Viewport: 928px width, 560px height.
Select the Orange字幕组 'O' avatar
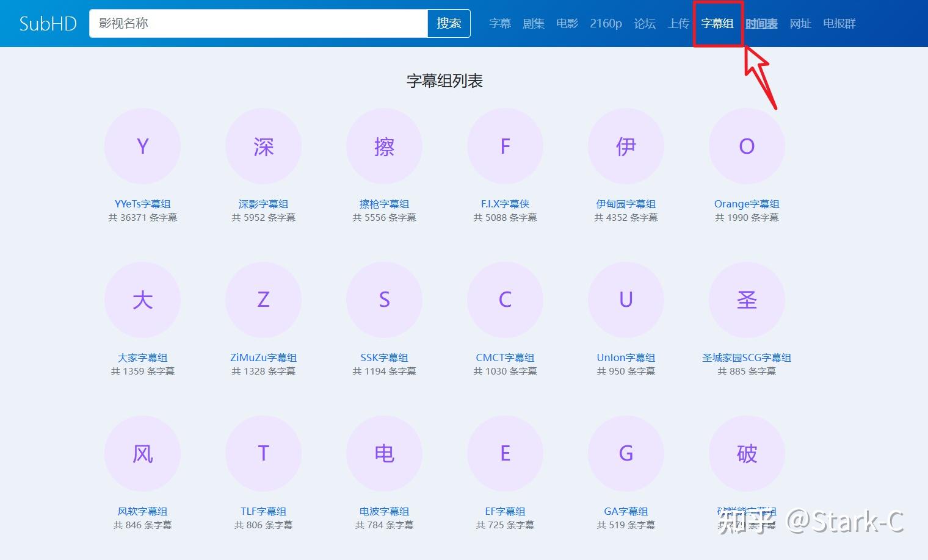(747, 146)
